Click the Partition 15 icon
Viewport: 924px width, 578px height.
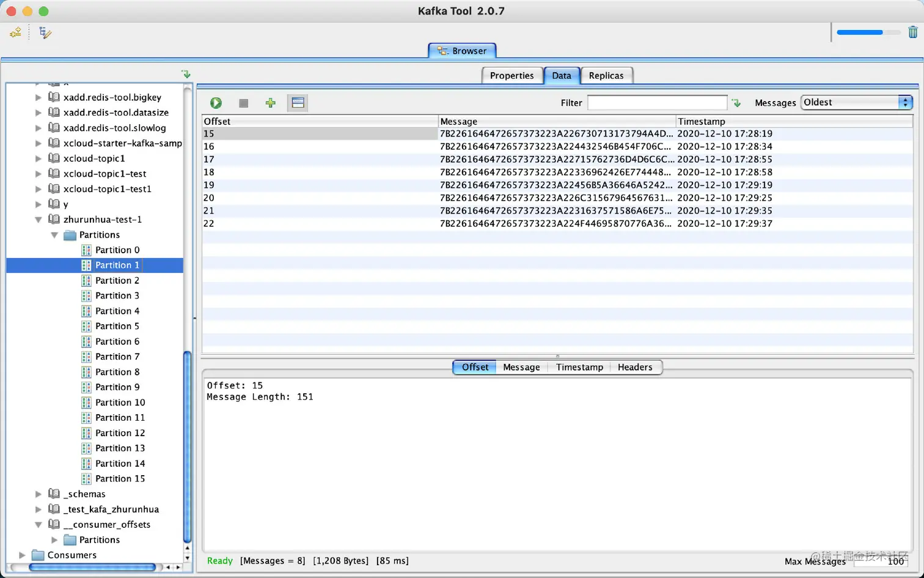pyautogui.click(x=86, y=479)
